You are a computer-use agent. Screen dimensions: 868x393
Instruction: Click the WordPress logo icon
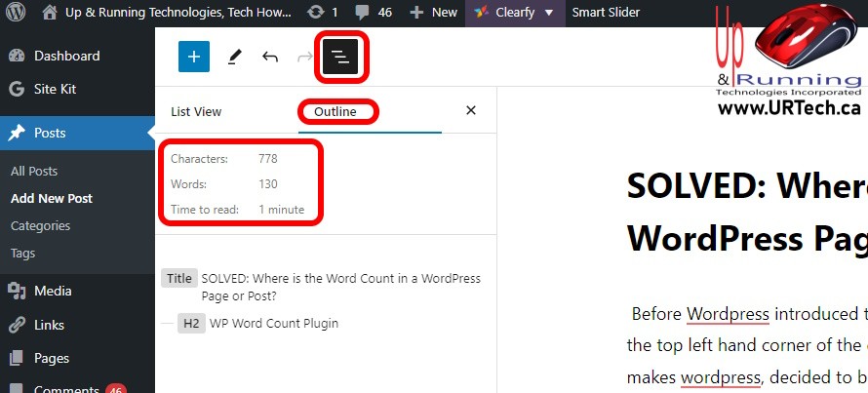[17, 13]
